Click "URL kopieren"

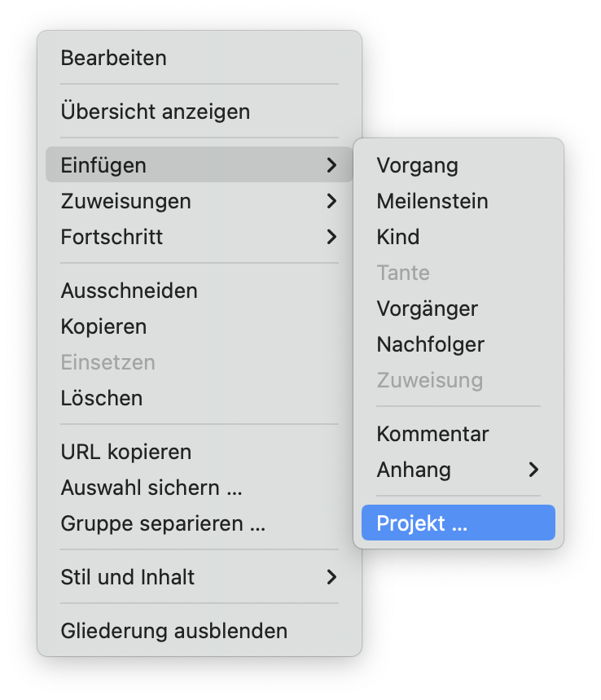tap(125, 452)
